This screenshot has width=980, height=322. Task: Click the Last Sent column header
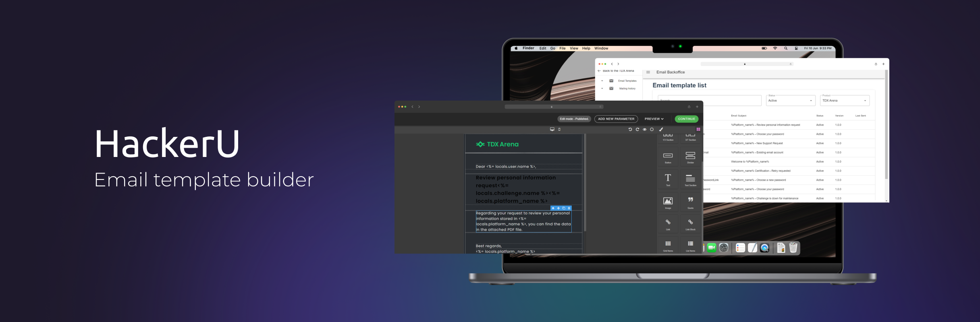click(861, 116)
